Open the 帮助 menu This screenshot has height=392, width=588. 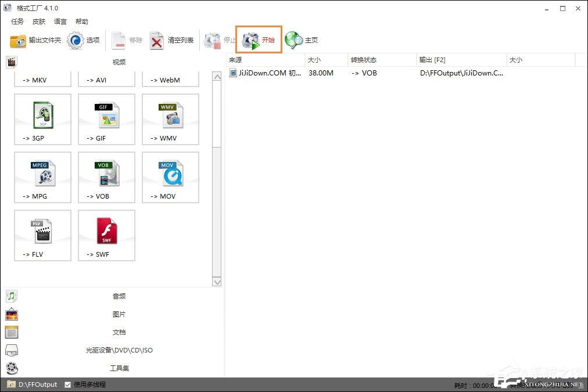pyautogui.click(x=81, y=21)
